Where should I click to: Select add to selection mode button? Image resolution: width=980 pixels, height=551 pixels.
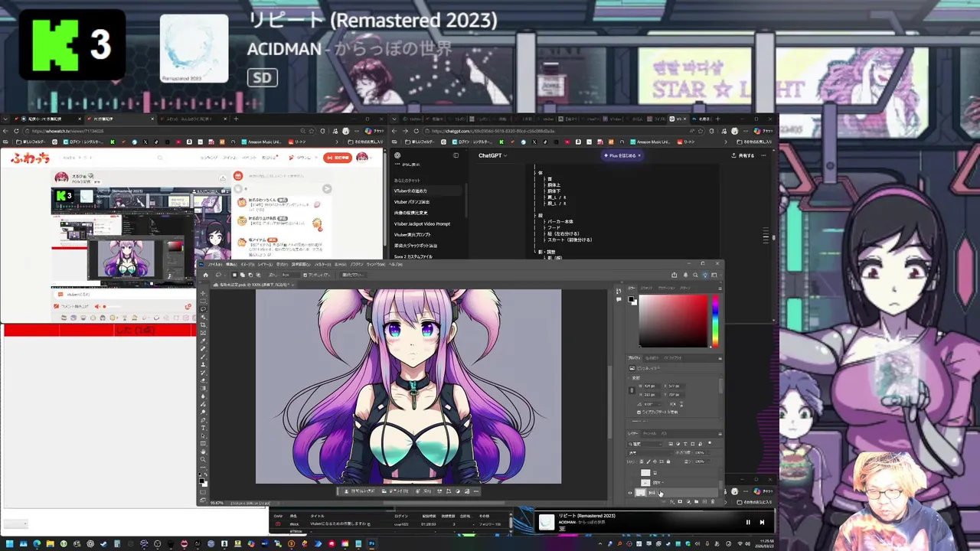click(243, 275)
